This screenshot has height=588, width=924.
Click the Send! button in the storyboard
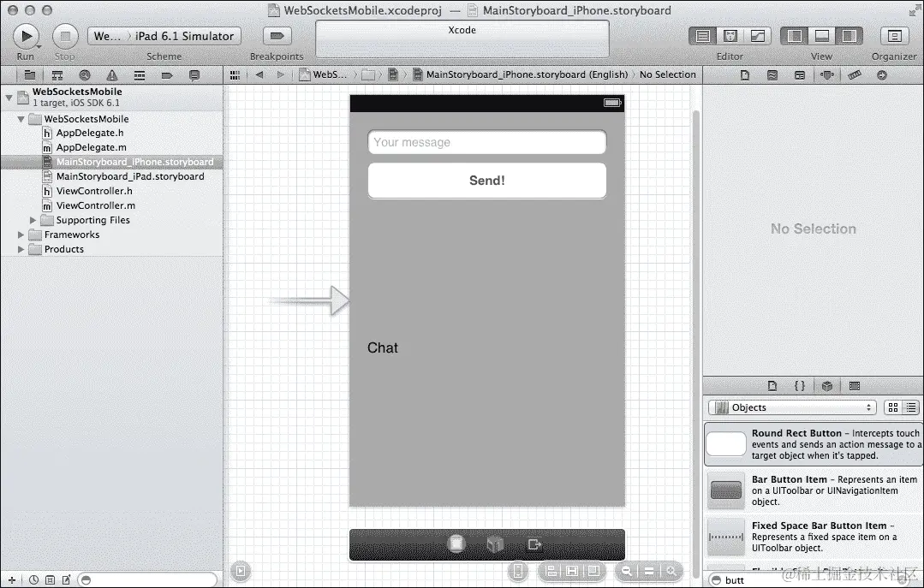pos(486,181)
